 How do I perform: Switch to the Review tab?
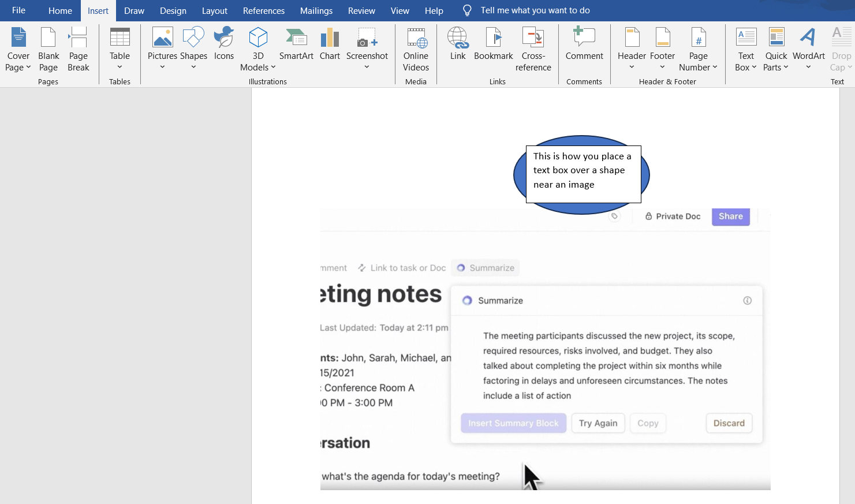click(x=361, y=10)
